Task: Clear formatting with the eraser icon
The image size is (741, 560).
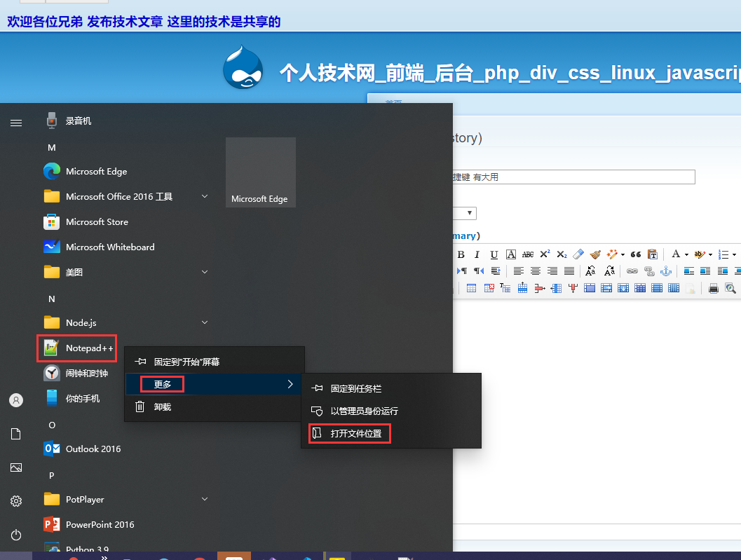Action: coord(578,254)
